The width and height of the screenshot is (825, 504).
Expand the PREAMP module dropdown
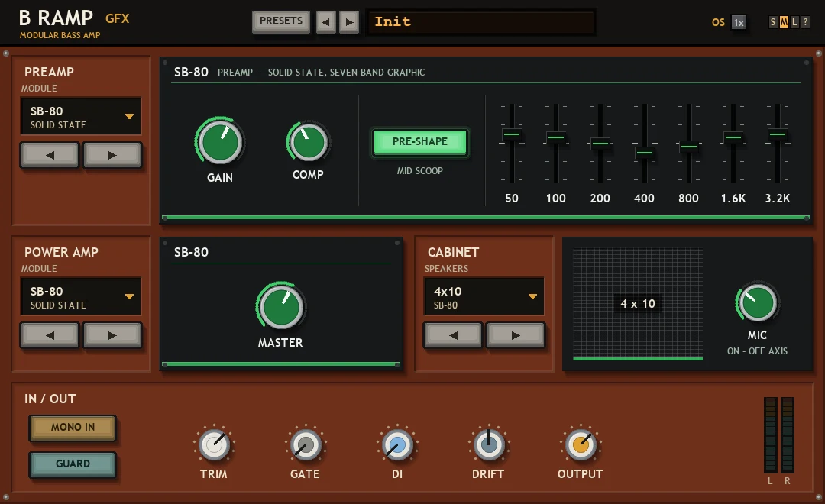(81, 117)
